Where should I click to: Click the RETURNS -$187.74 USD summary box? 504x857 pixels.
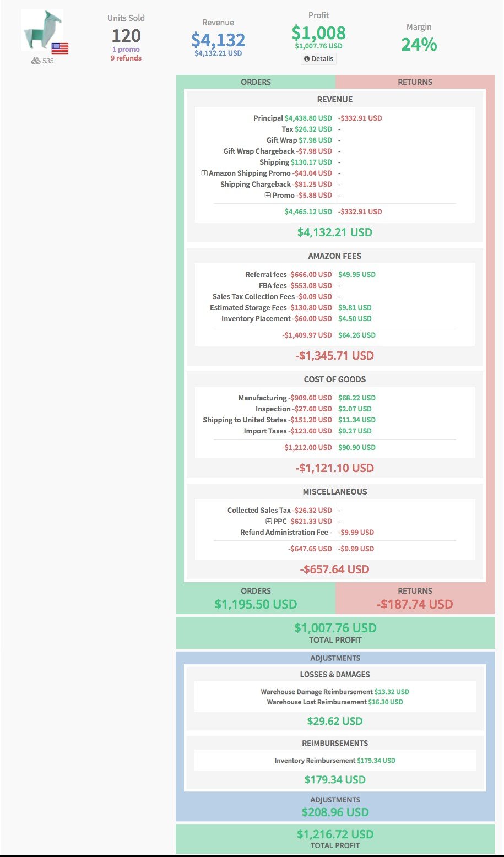click(415, 598)
